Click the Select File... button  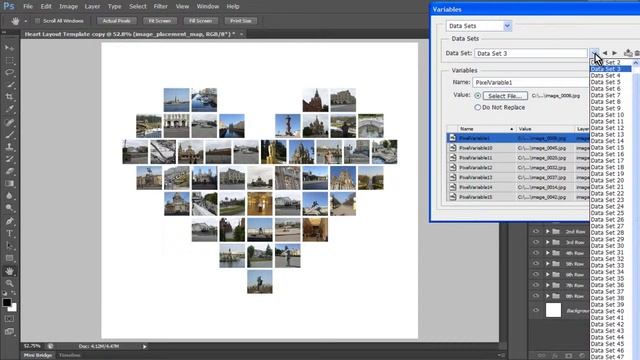(x=505, y=96)
